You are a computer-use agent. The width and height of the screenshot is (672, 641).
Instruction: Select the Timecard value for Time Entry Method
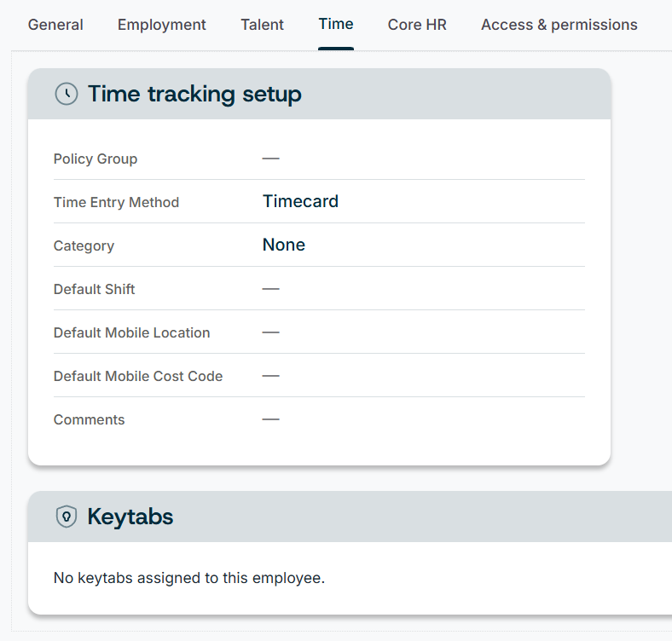coord(300,201)
